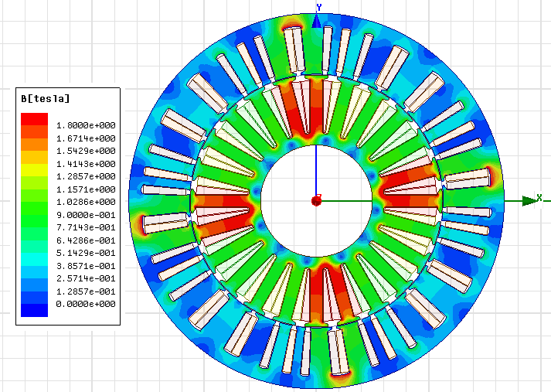Click the red origin marker at the motor center

point(316,201)
